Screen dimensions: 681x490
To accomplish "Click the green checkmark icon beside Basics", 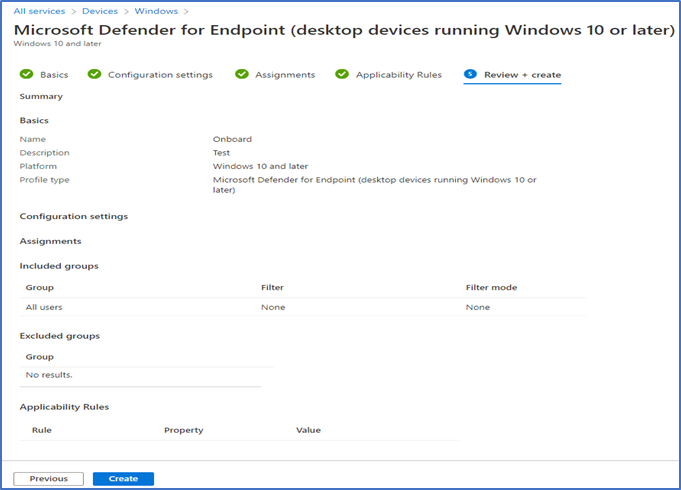I will 26,74.
